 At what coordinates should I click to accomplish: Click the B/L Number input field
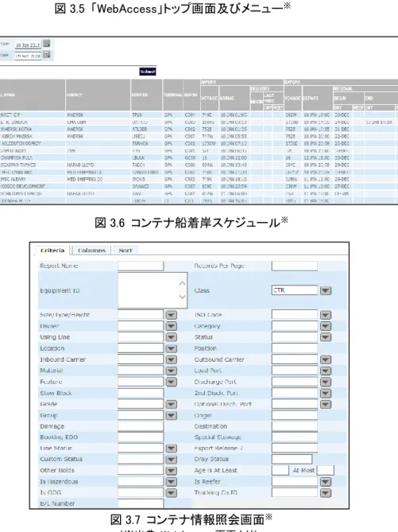click(141, 504)
